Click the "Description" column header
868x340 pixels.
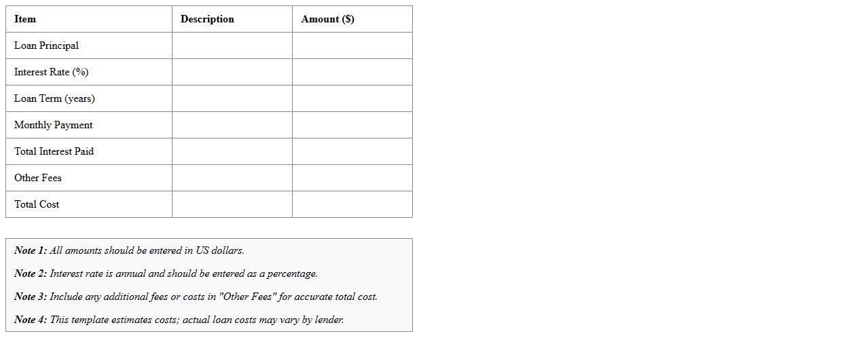(207, 19)
